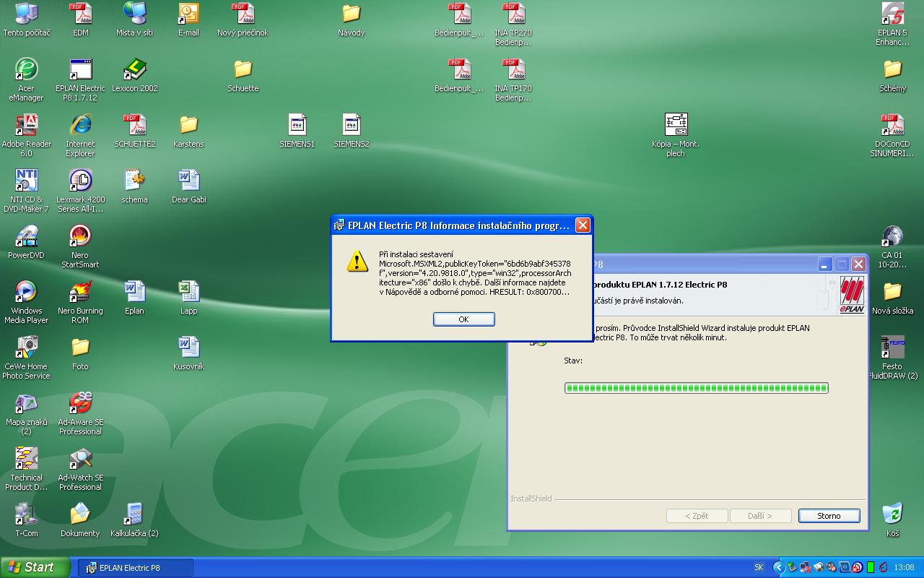Open the Start menu
This screenshot has height=578, width=924.
coord(35,567)
